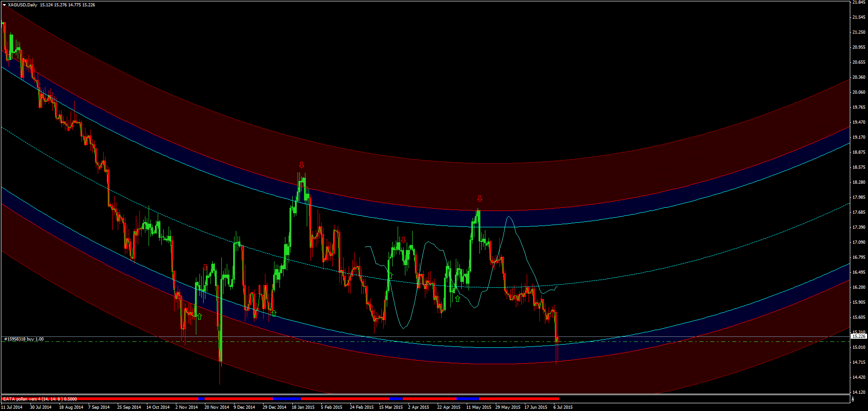Select the red sell arrow above May 2015 peak

click(479, 199)
